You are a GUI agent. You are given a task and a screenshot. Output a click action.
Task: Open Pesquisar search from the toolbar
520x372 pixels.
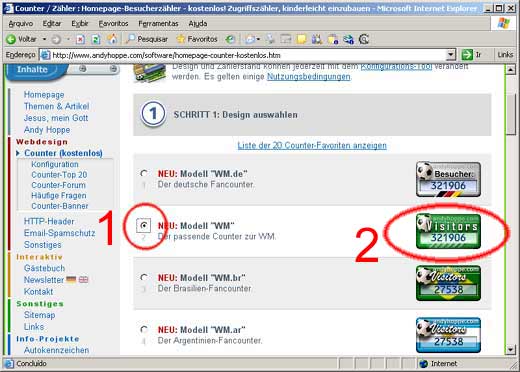coord(147,39)
